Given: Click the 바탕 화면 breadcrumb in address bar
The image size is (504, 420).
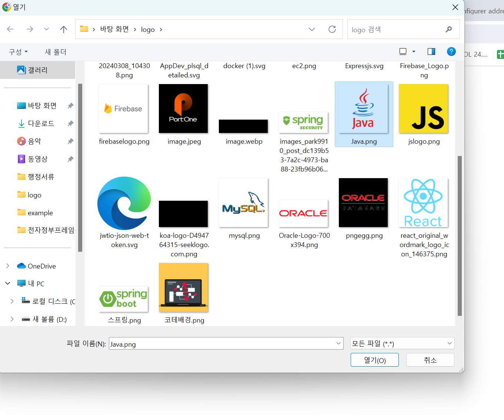Looking at the screenshot, I should point(114,29).
